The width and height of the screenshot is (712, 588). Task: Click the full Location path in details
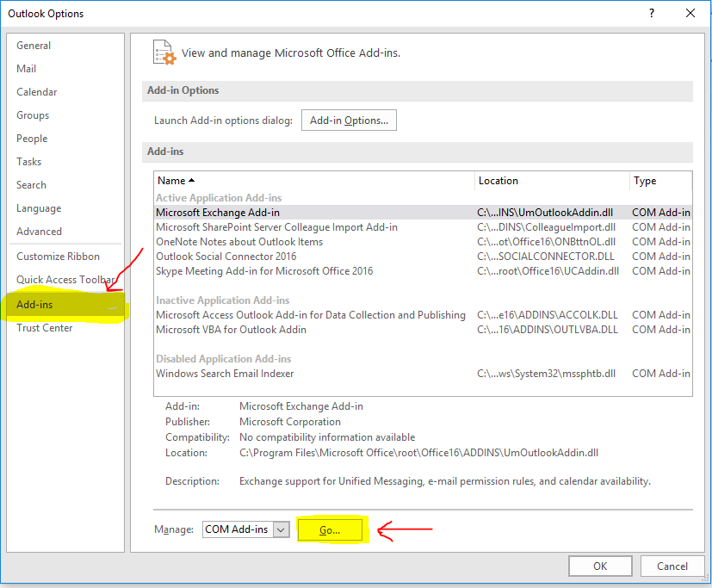(418, 453)
